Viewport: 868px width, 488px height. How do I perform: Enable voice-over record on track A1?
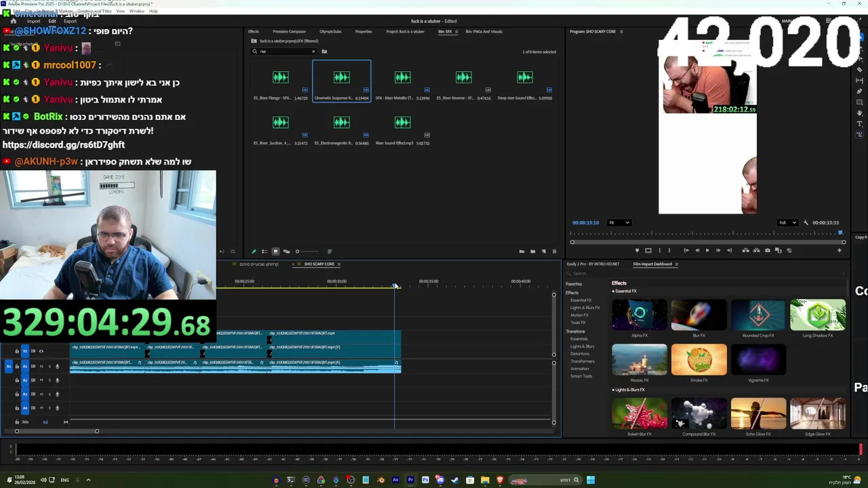pos(57,366)
